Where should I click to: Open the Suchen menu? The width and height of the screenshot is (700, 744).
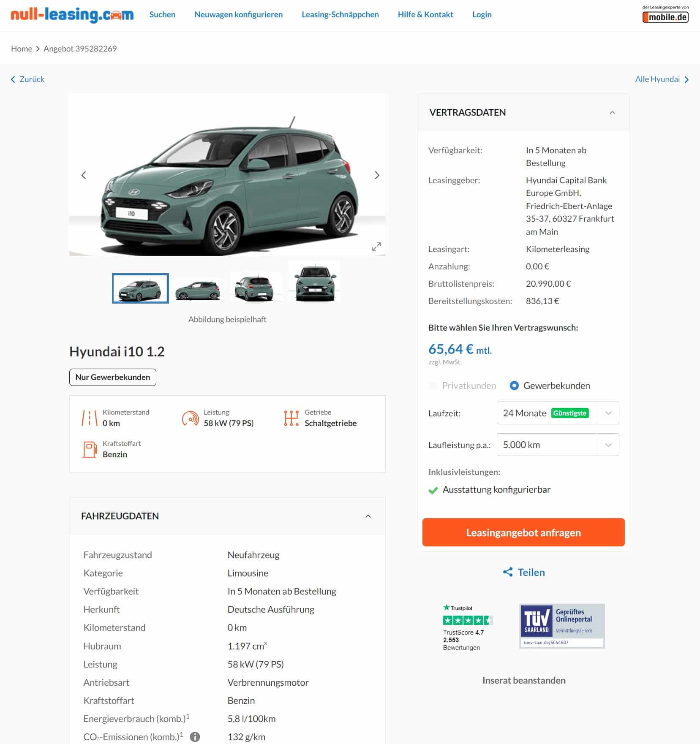(162, 15)
